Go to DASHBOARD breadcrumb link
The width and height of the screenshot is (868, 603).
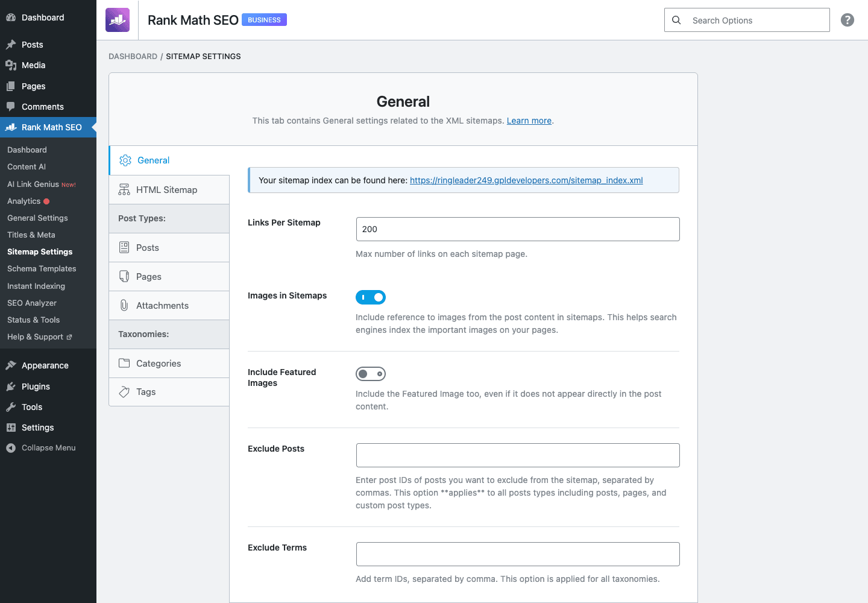tap(133, 56)
